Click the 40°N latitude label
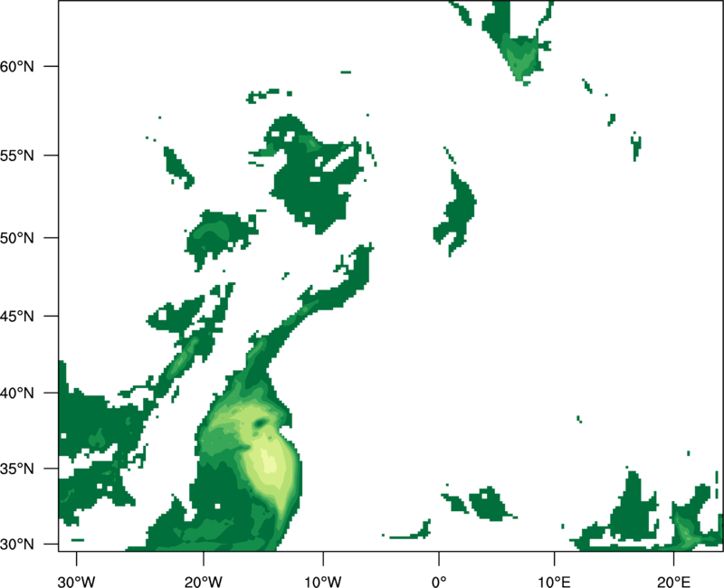Image resolution: width=724 pixels, height=588 pixels. tap(17, 394)
